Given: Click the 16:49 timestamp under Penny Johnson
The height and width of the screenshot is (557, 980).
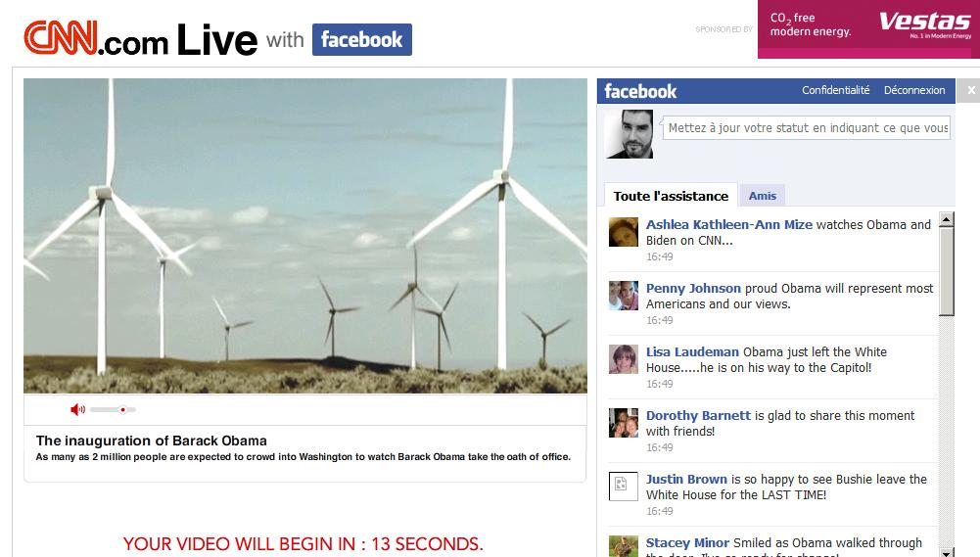Looking at the screenshot, I should point(660,320).
